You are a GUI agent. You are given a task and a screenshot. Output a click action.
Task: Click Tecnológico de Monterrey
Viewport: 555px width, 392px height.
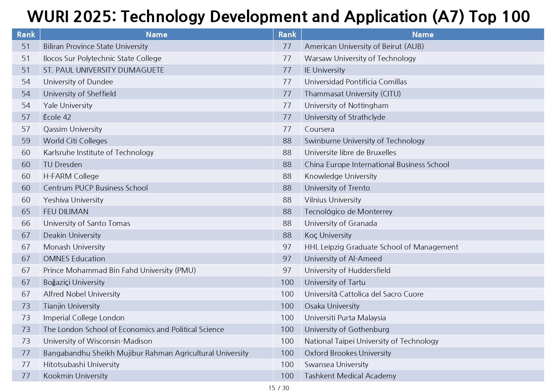pyautogui.click(x=348, y=212)
